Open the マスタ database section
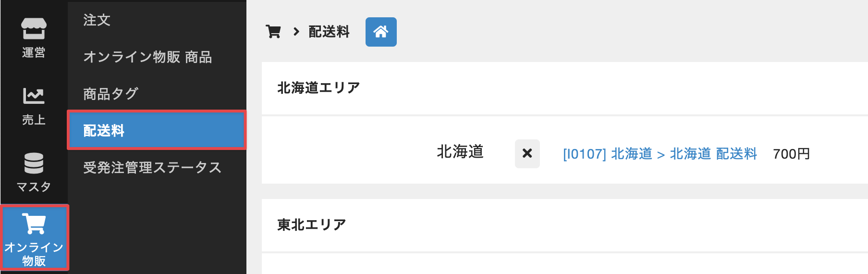Viewport: 868px width, 274px height. coord(34,172)
